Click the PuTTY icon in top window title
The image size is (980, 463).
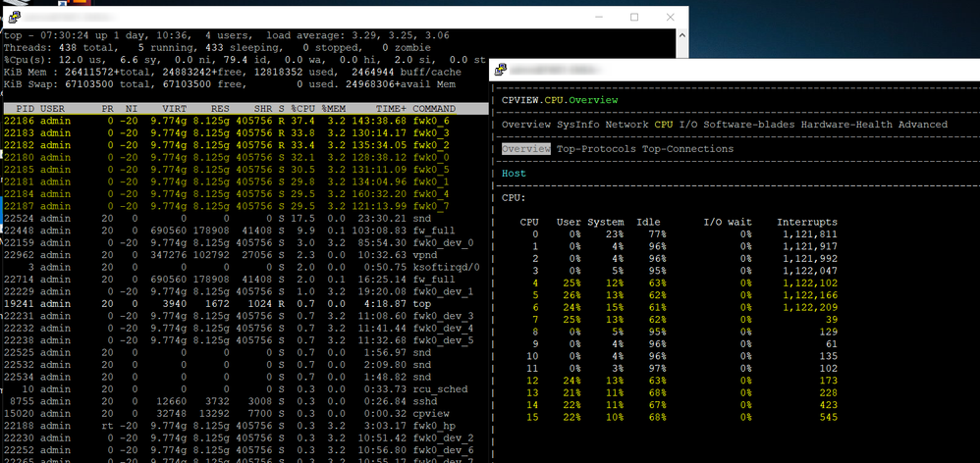(x=13, y=17)
